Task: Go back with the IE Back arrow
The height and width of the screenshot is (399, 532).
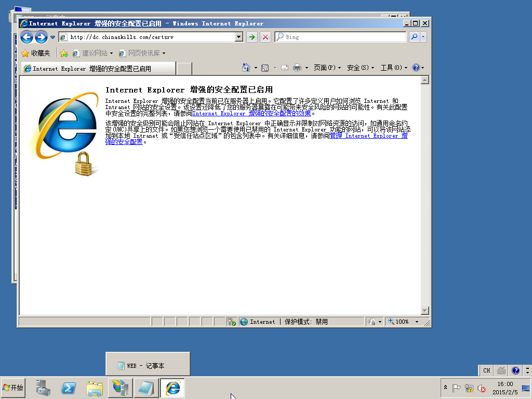Action: coord(27,37)
